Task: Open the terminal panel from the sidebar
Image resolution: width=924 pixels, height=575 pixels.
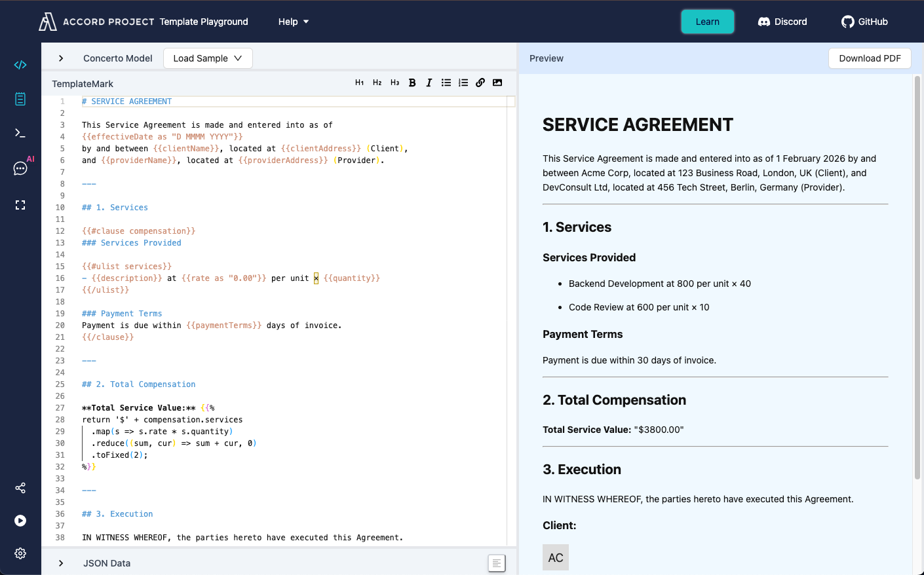Action: pyautogui.click(x=20, y=133)
